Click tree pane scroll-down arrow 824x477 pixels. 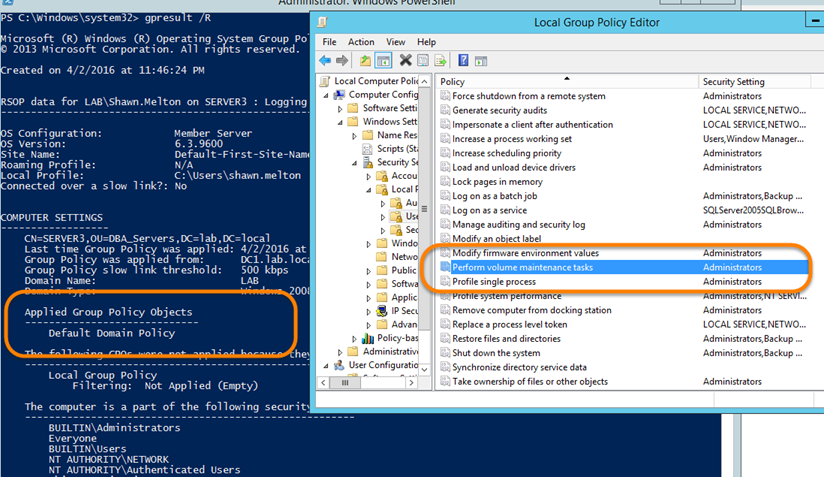coord(425,369)
